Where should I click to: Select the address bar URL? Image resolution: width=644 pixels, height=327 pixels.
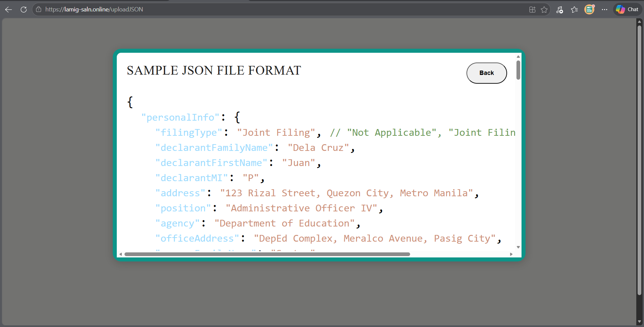pyautogui.click(x=94, y=9)
